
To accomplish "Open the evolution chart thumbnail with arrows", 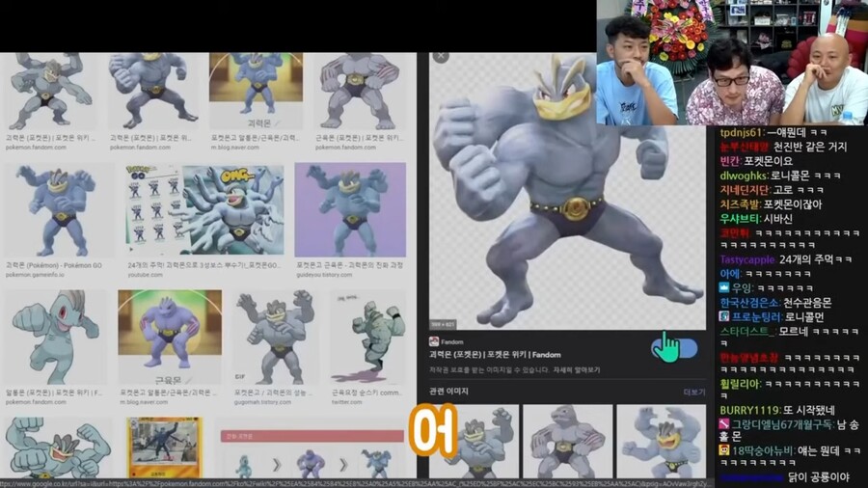I will click(312, 453).
